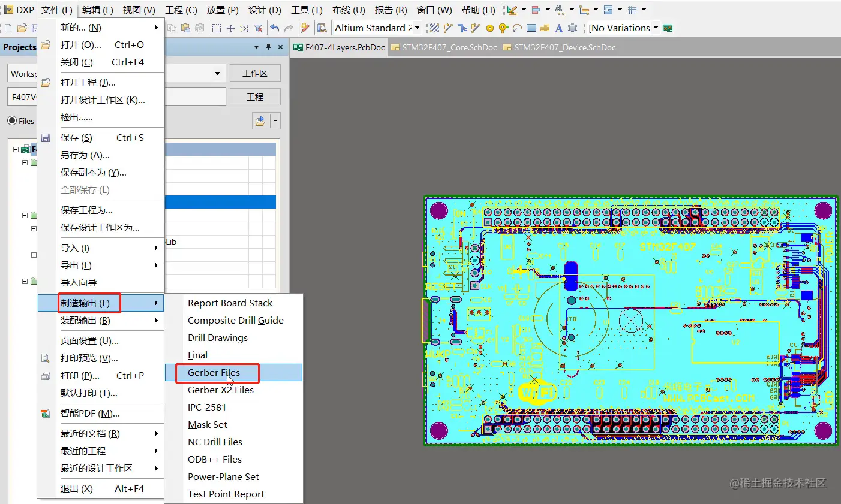
Task: Expand the collapsed tree node with plus sign
Action: click(x=25, y=280)
